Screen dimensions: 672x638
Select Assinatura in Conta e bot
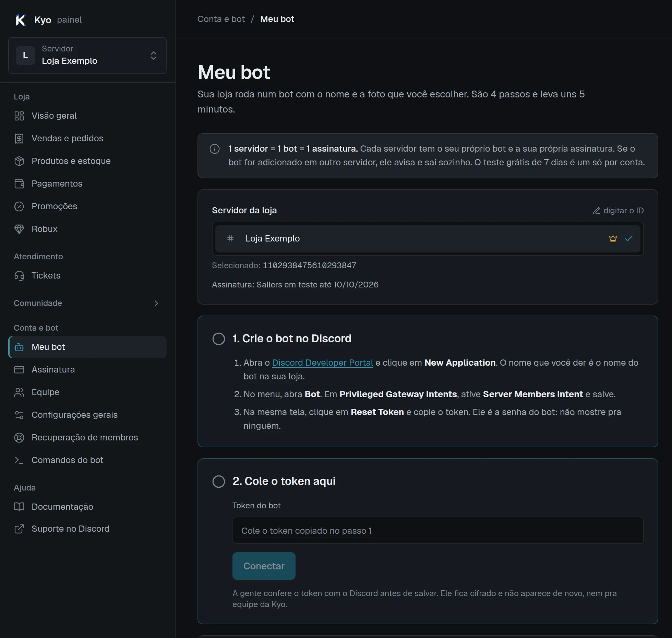pyautogui.click(x=87, y=370)
